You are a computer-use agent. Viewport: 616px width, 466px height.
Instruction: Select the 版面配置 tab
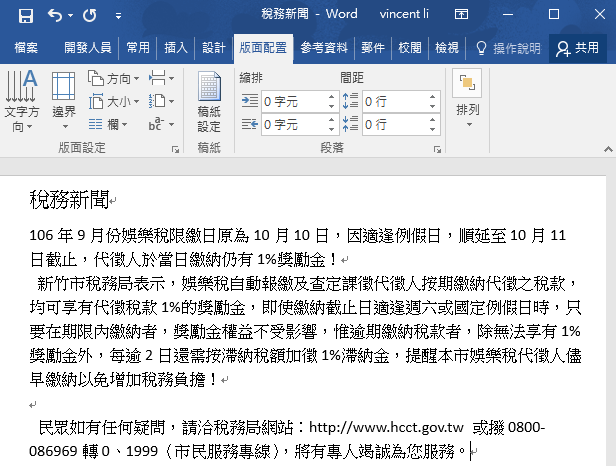[263, 48]
